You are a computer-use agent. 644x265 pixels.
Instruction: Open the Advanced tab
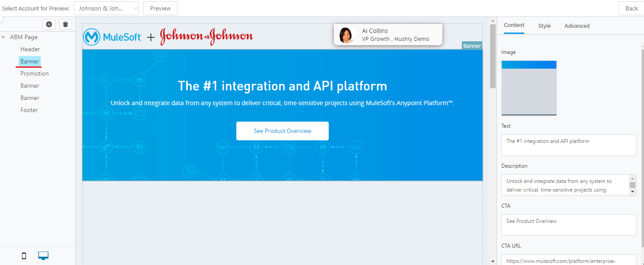tap(577, 26)
